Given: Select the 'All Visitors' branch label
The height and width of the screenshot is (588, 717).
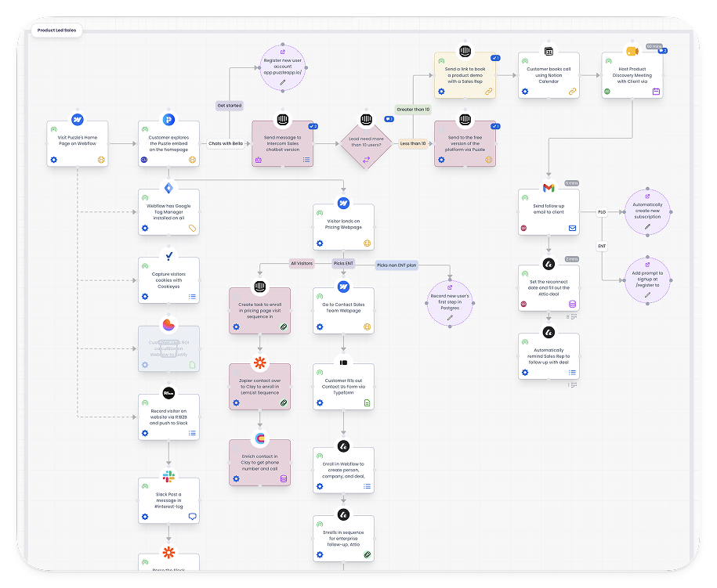Looking at the screenshot, I should [x=302, y=263].
